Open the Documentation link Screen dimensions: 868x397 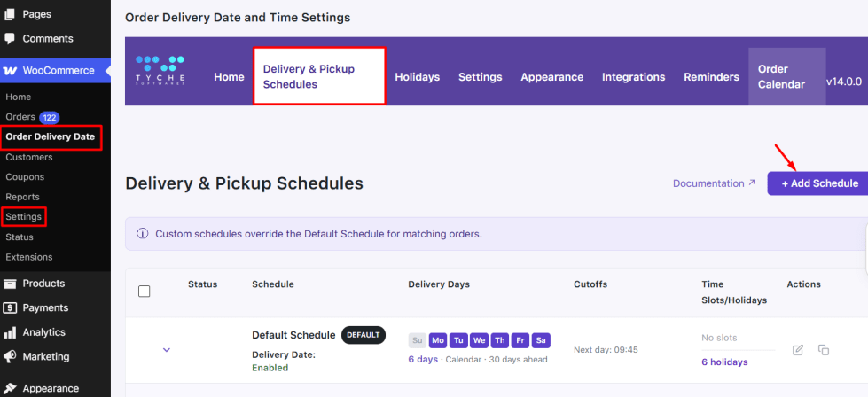tap(714, 183)
